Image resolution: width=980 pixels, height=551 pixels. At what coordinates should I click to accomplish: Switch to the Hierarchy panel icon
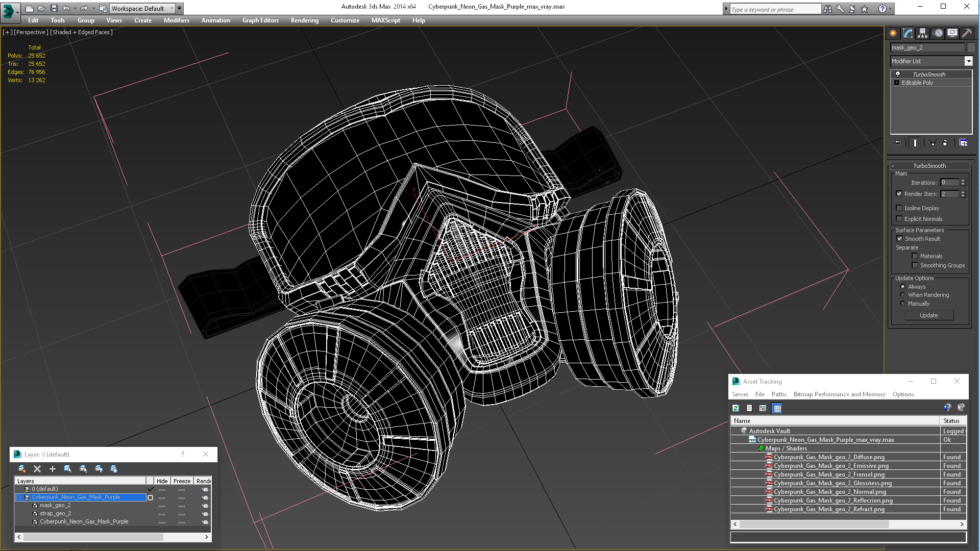coord(922,33)
